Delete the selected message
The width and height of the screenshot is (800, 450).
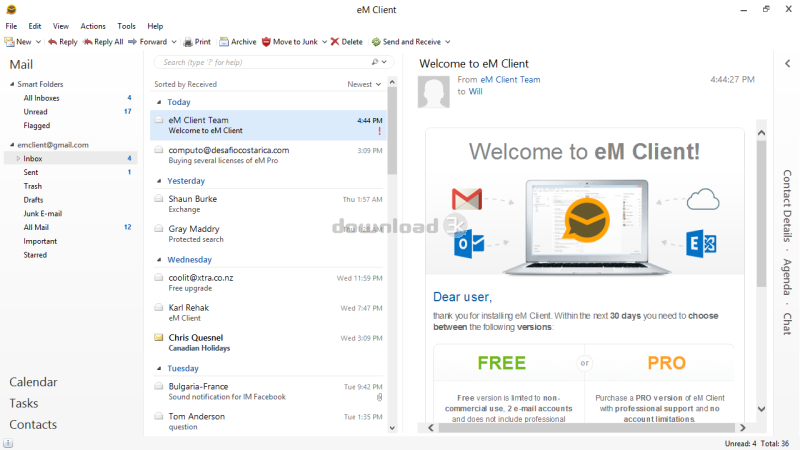pyautogui.click(x=346, y=42)
